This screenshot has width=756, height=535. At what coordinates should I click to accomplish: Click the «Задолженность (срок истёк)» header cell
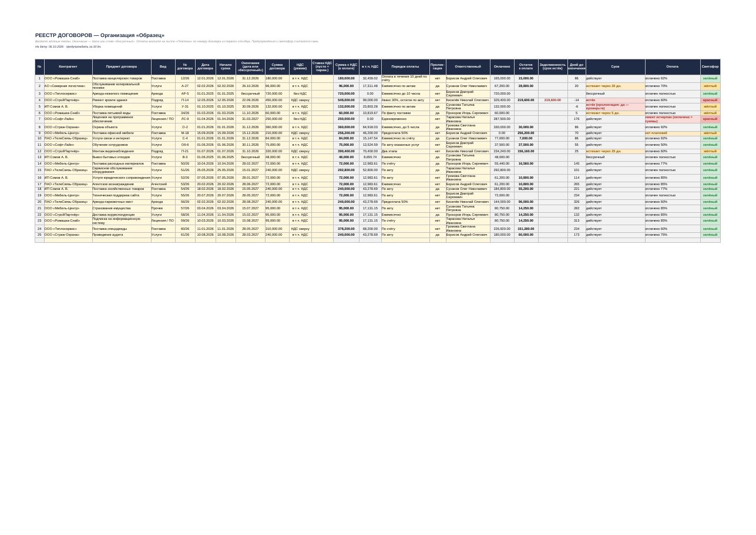(553, 66)
